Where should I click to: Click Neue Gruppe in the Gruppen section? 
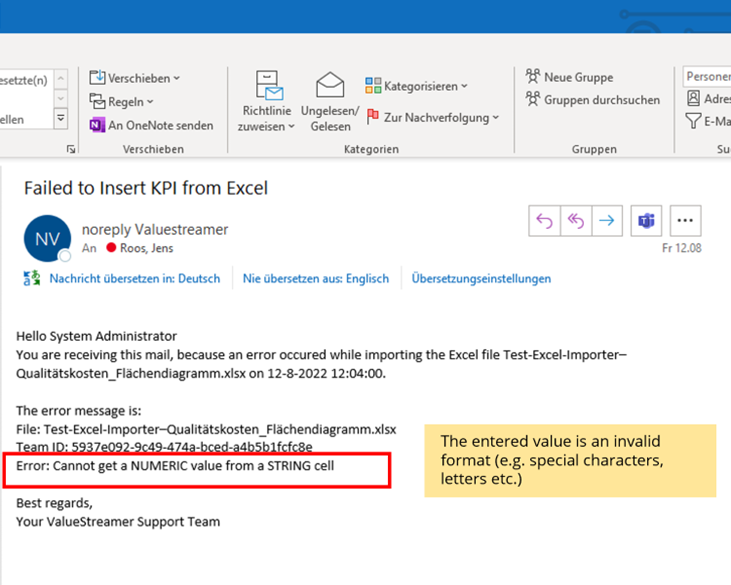pos(569,77)
